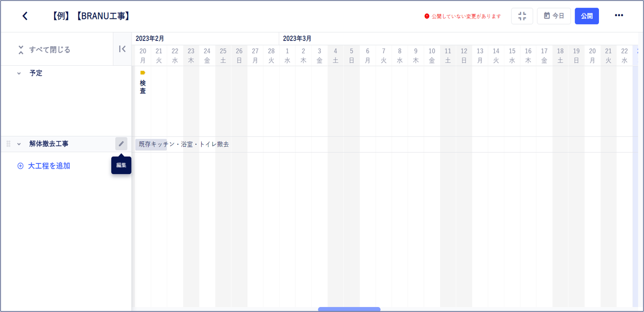Click the February 20 月 date header
The image size is (644, 312).
click(x=143, y=55)
